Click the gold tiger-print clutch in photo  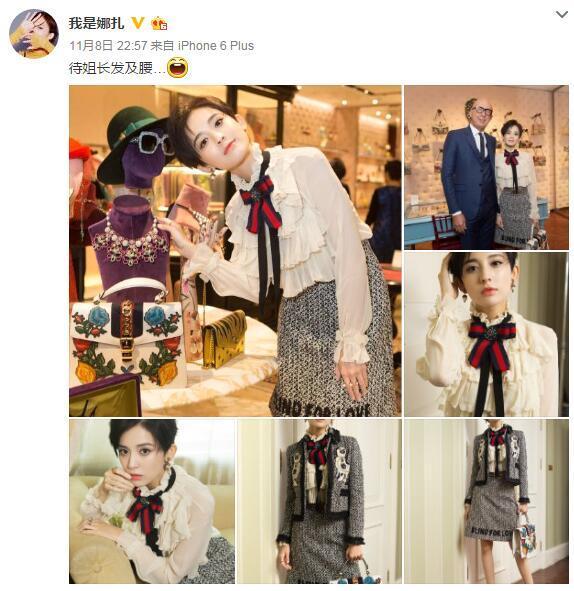[x=223, y=338]
